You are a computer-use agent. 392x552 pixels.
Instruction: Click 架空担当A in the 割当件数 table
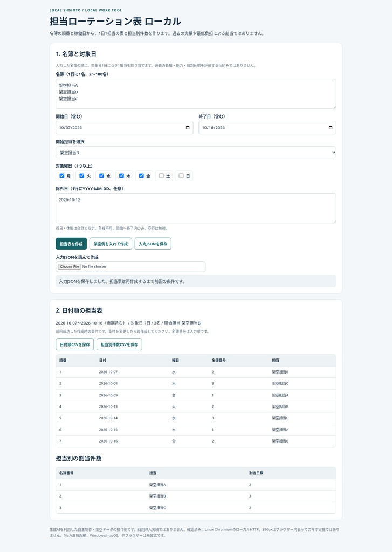(x=157, y=485)
